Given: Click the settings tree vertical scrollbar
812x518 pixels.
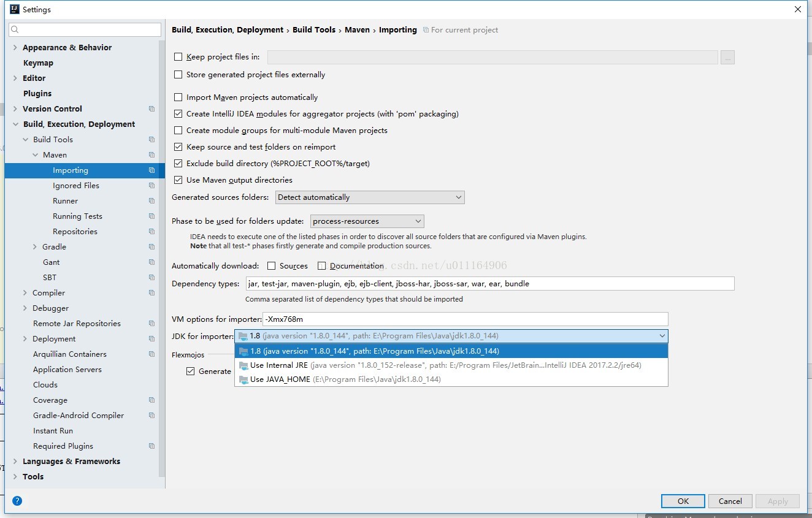Looking at the screenshot, I should [162, 257].
